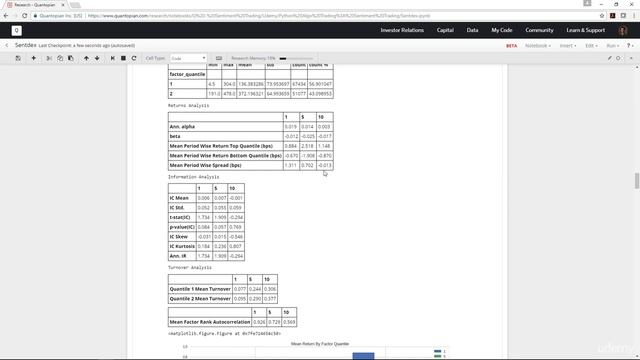640x360 pixels.
Task: Click the Information Analysis heading
Action: 193,177
